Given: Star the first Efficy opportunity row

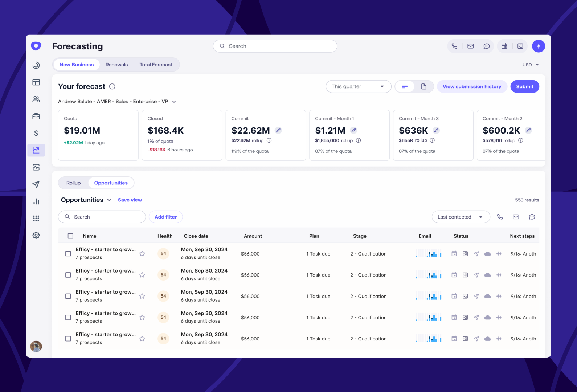Looking at the screenshot, I should click(x=142, y=254).
